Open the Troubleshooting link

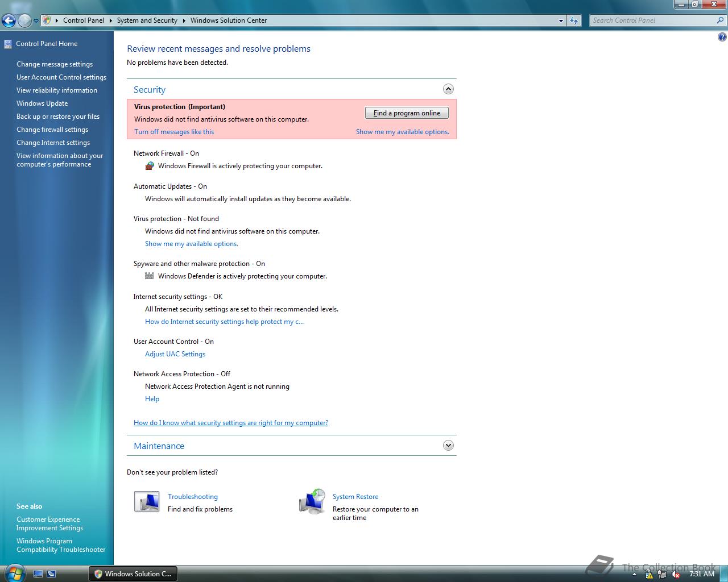click(x=193, y=497)
